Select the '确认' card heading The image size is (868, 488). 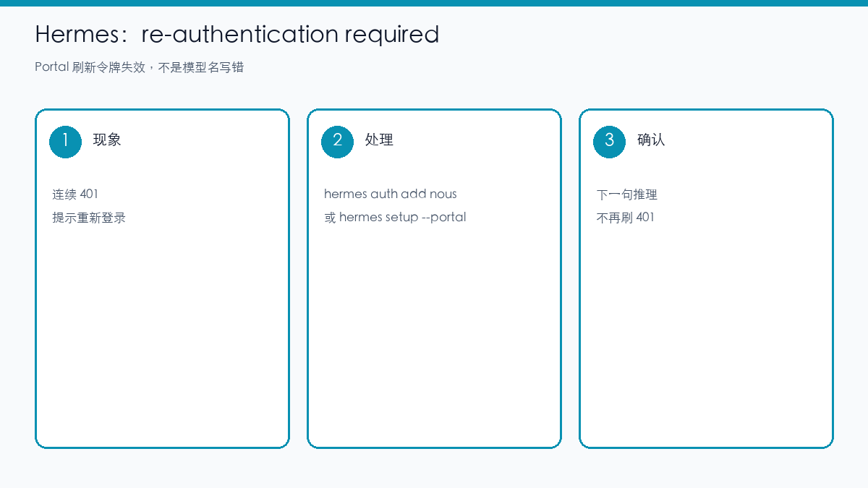651,140
